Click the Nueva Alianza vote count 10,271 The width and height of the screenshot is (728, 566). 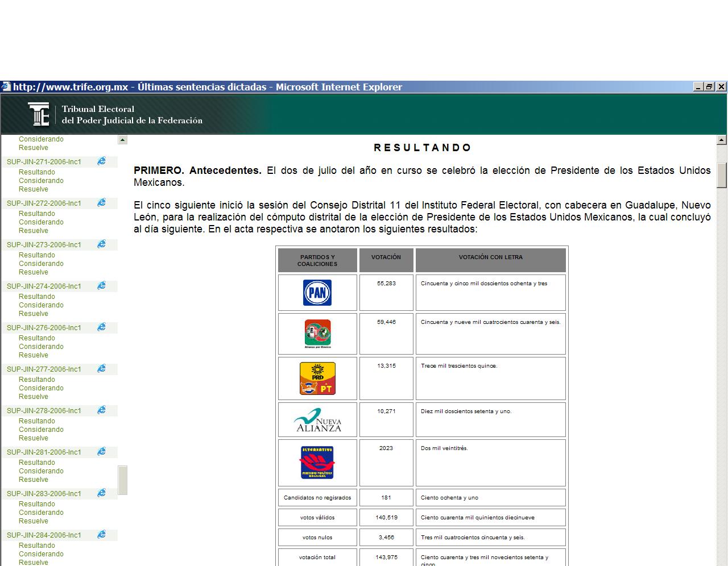[x=386, y=411]
